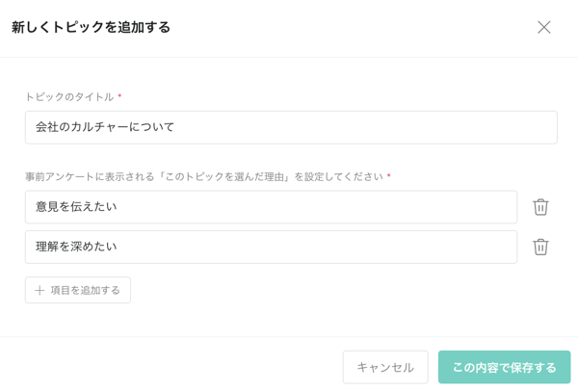Close the add new topic dialog
The width and height of the screenshot is (578, 392).
[x=544, y=27]
